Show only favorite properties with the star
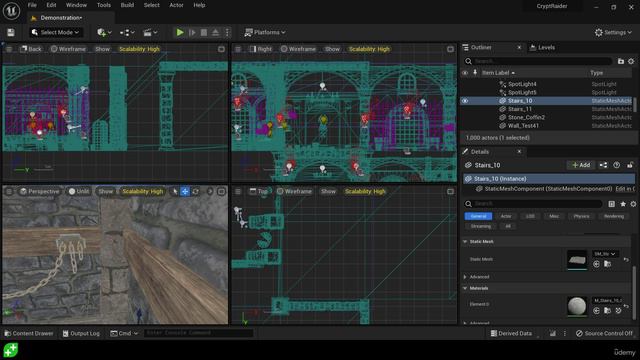 (x=623, y=204)
